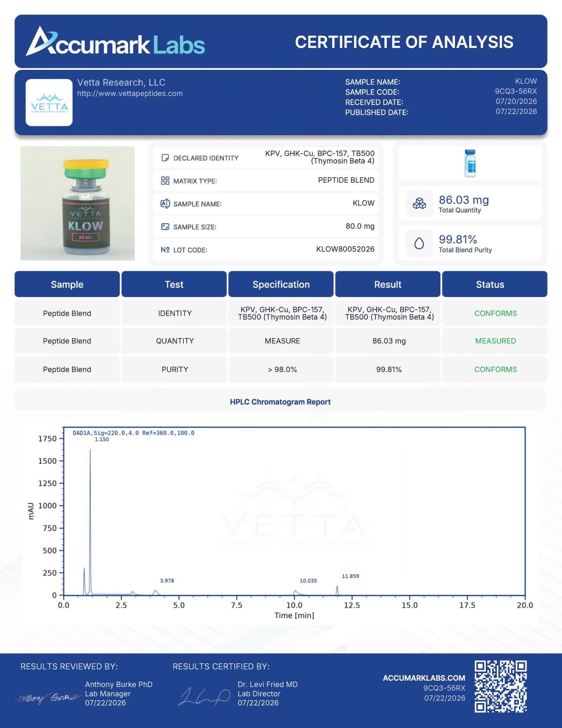Click the KLOW vial product photo
This screenshot has height=728, width=562.
(78, 203)
